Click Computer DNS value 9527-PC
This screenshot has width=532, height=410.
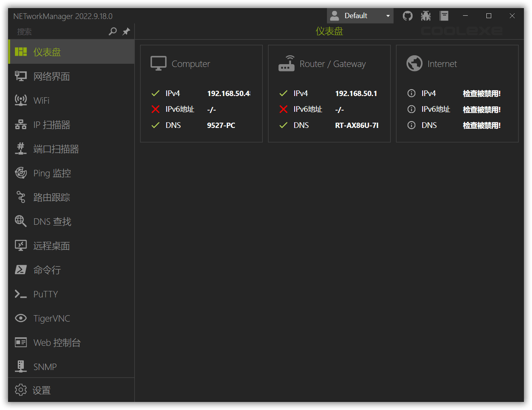click(221, 125)
